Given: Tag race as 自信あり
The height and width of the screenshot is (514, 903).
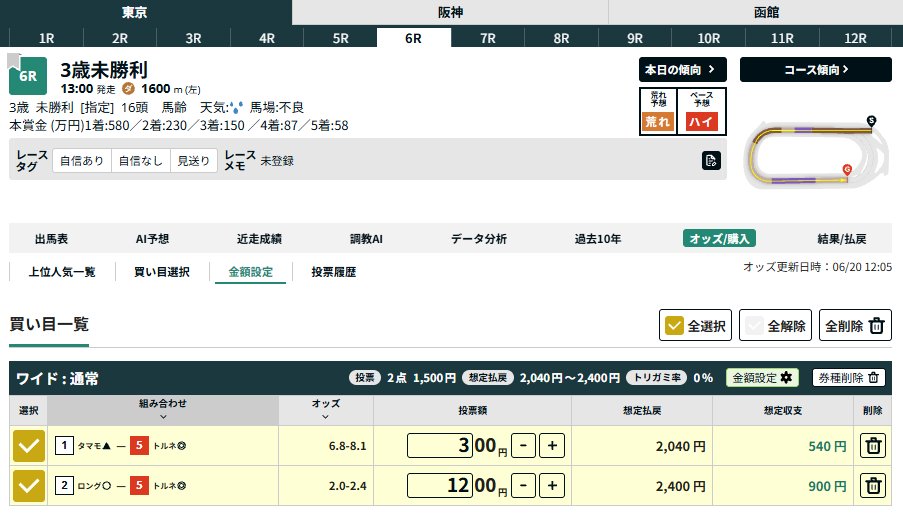Looking at the screenshot, I should [x=82, y=161].
